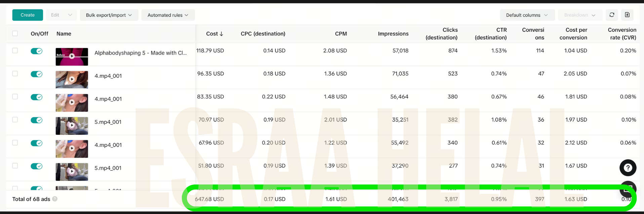Image resolution: width=644 pixels, height=214 pixels.
Task: Open the Alphabodyshaping 5 ad name link
Action: (x=140, y=53)
